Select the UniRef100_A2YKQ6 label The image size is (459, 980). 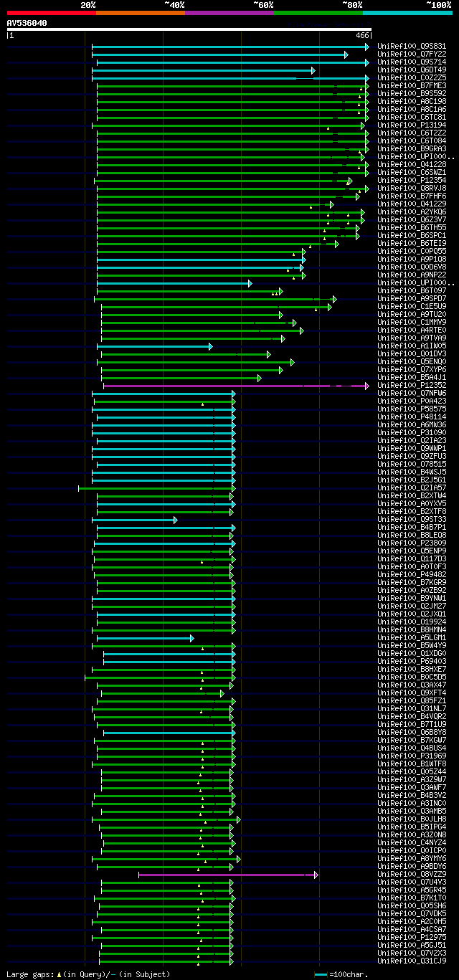pos(412,211)
